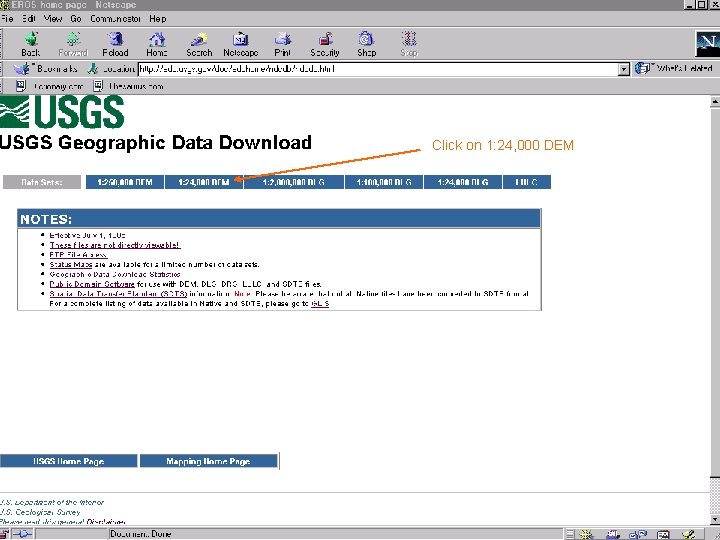720x540 pixels.
Task: Go to USGS Home Page button
Action: click(68, 461)
